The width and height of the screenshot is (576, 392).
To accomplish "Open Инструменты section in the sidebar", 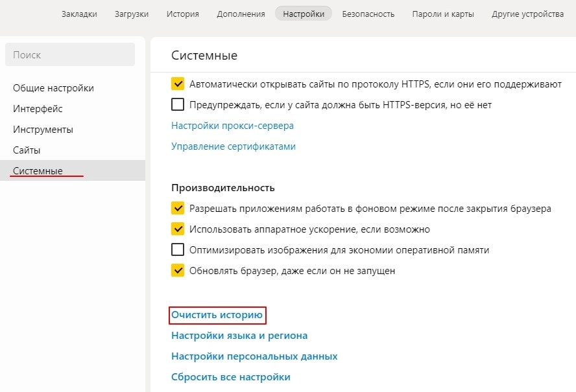I will click(x=43, y=130).
